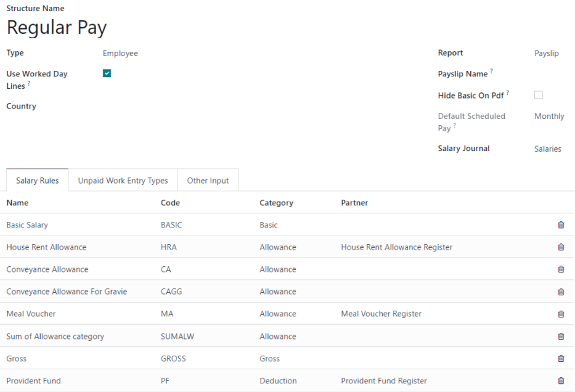Delete the Meal Voucher salary rule

[x=560, y=314]
